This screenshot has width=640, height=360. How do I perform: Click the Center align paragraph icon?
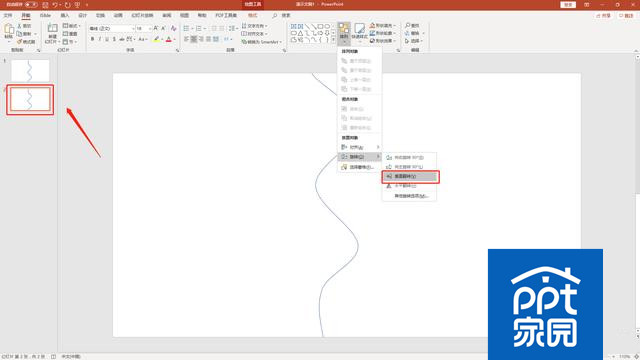tap(193, 39)
